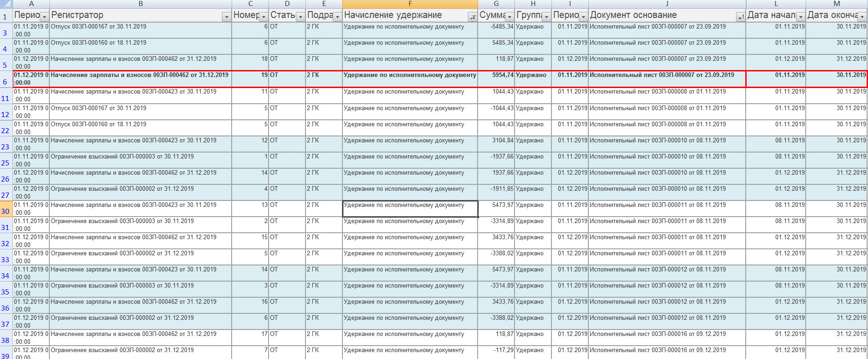
Task: Select column B header
Action: coord(140,4)
